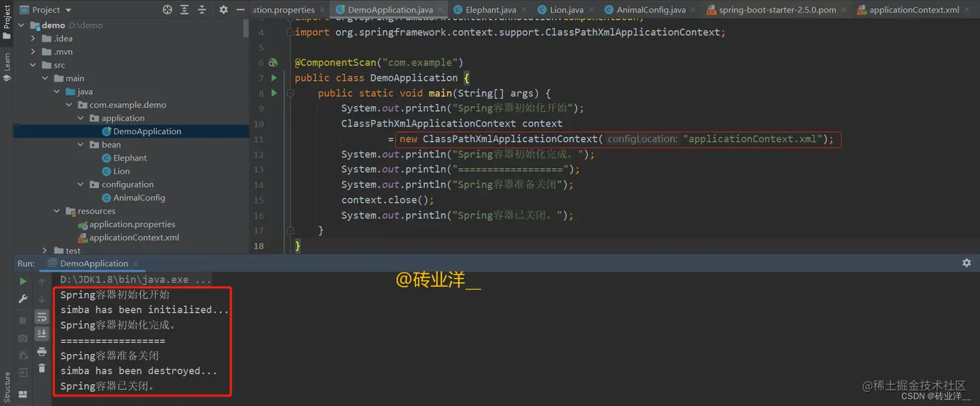This screenshot has width=980, height=406.
Task: Collapse the main method fold marker on line 8
Action: [x=290, y=93]
